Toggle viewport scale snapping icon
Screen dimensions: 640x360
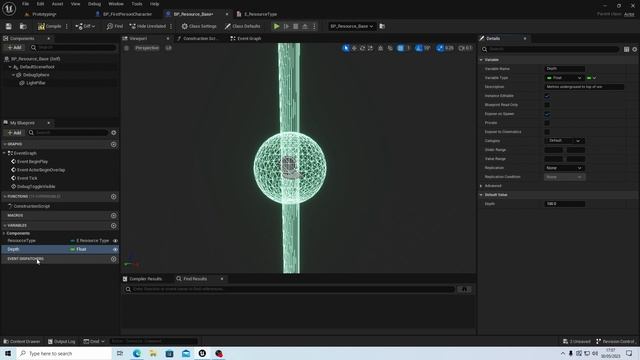pyautogui.click(x=440, y=48)
